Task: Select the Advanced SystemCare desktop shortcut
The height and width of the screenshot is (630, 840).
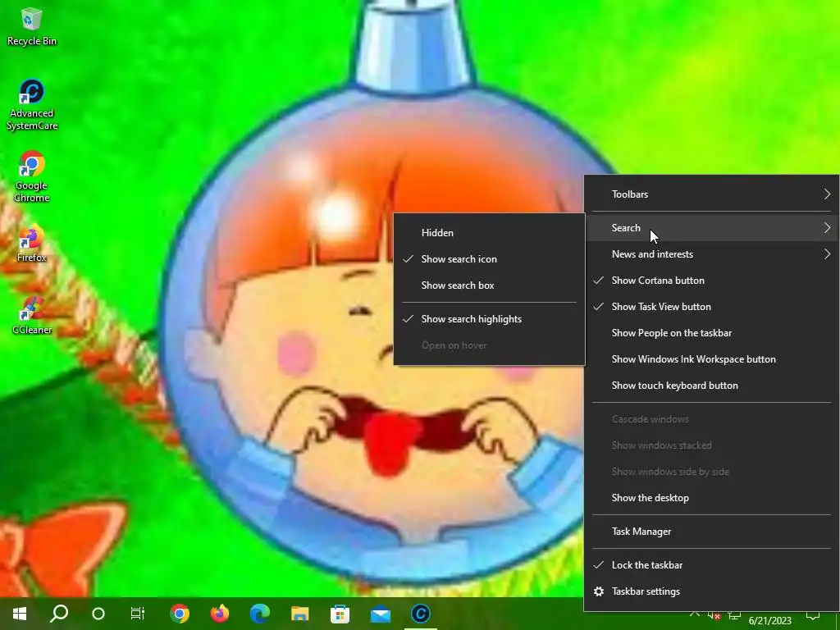Action: pos(32,105)
